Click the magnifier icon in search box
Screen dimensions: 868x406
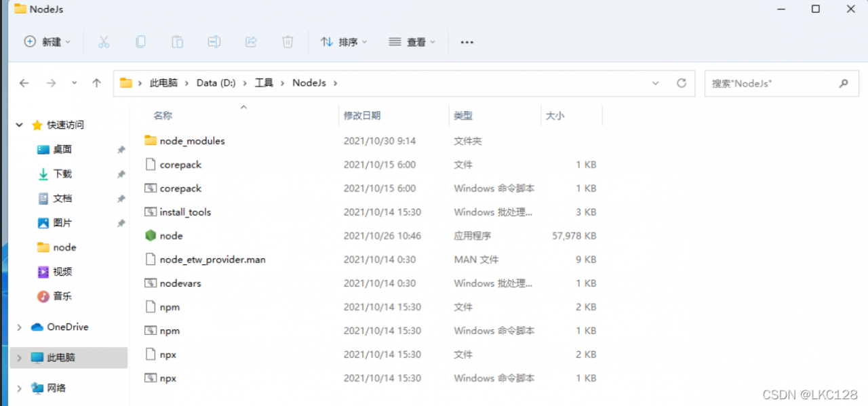[x=844, y=83]
